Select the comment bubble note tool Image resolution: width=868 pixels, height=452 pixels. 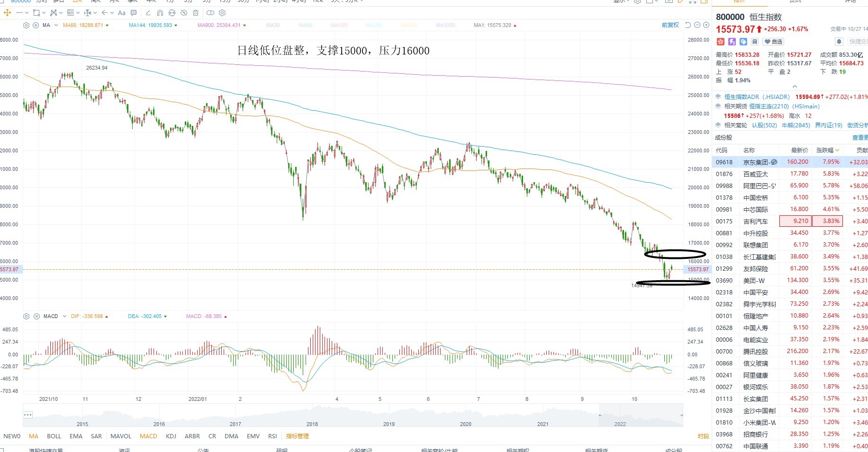pyautogui.click(x=134, y=13)
